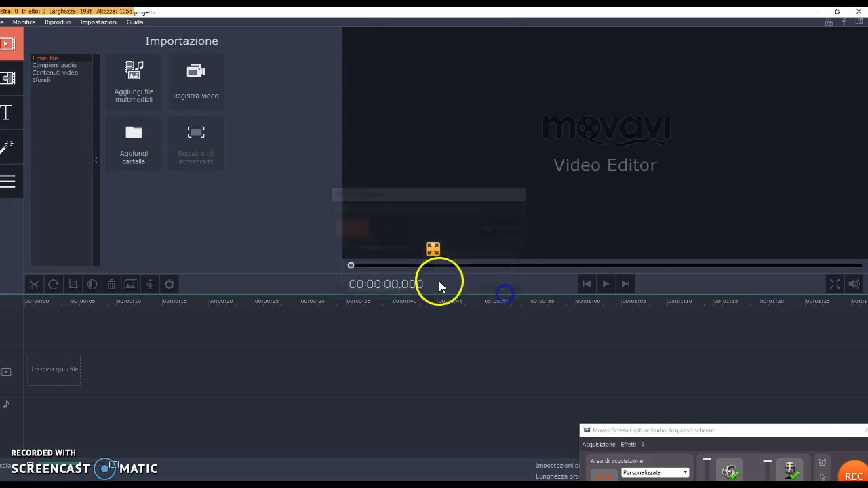Click Registra gli screencast
Screen dimensions: 868x488
pyautogui.click(x=196, y=144)
